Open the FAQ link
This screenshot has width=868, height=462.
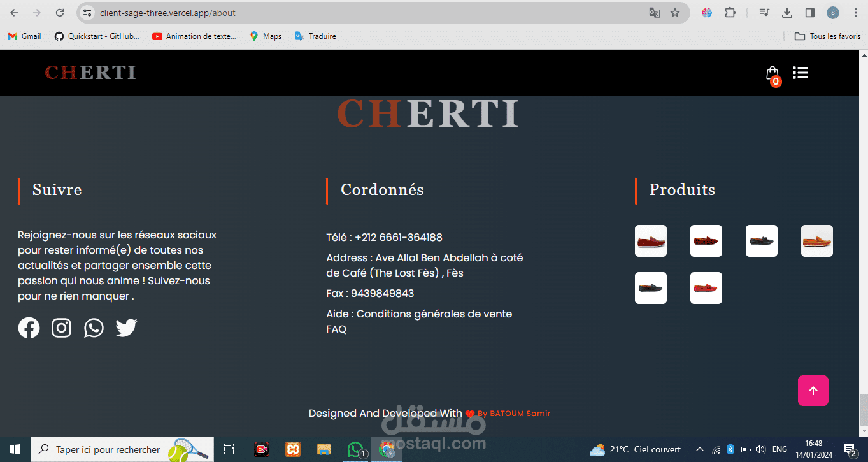click(336, 329)
